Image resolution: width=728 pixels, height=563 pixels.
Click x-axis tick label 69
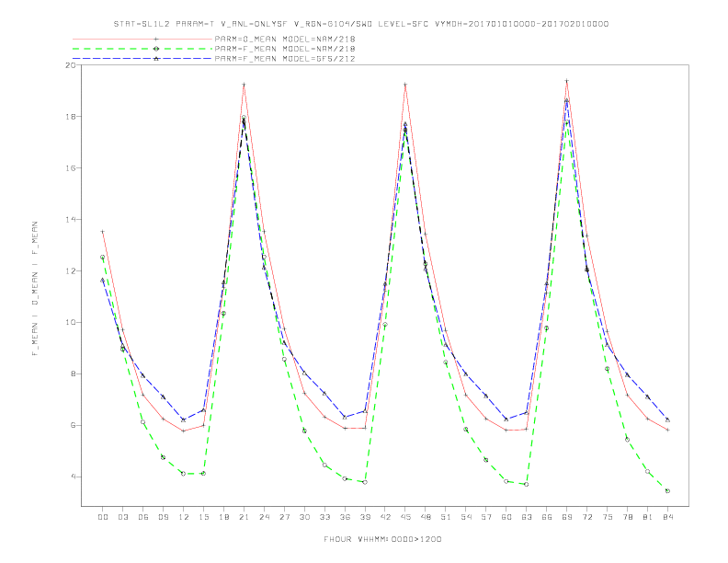[x=567, y=517]
